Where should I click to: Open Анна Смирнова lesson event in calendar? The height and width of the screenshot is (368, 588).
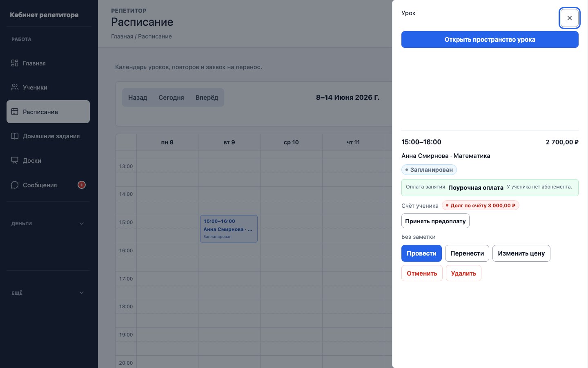click(x=229, y=229)
